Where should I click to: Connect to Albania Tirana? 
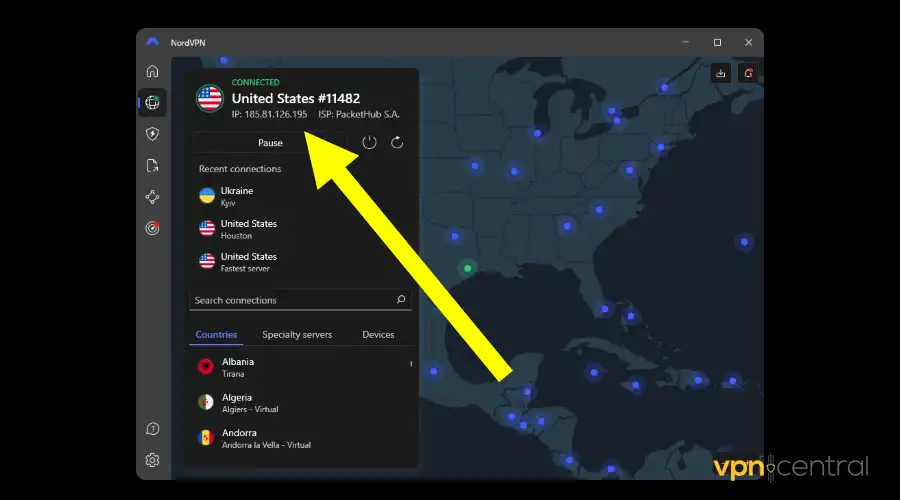click(x=300, y=367)
